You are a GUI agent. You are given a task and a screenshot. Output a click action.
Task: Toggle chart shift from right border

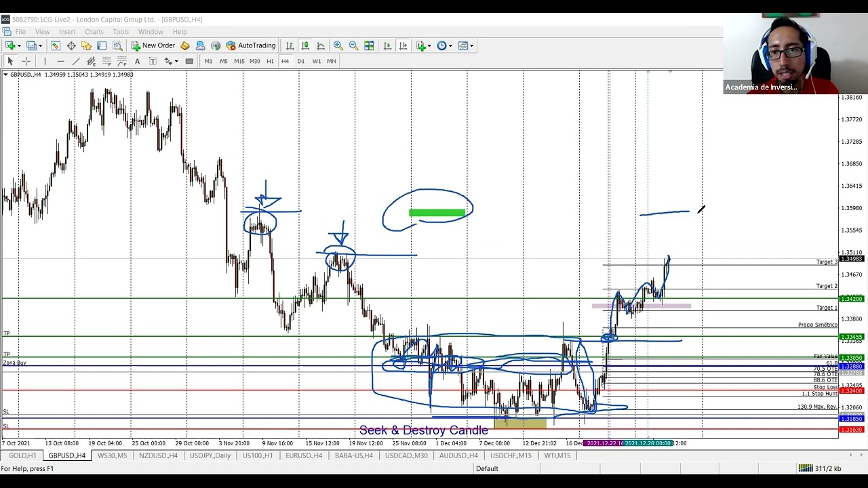pyautogui.click(x=403, y=45)
